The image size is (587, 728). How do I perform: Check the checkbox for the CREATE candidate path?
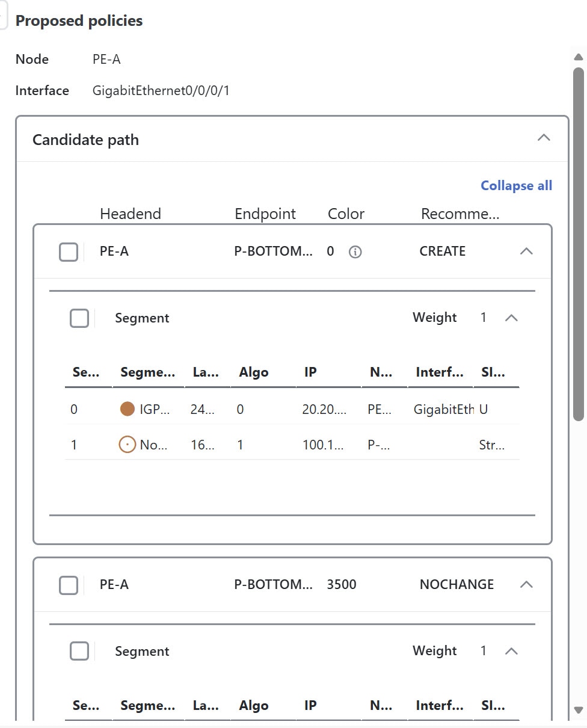coord(69,251)
